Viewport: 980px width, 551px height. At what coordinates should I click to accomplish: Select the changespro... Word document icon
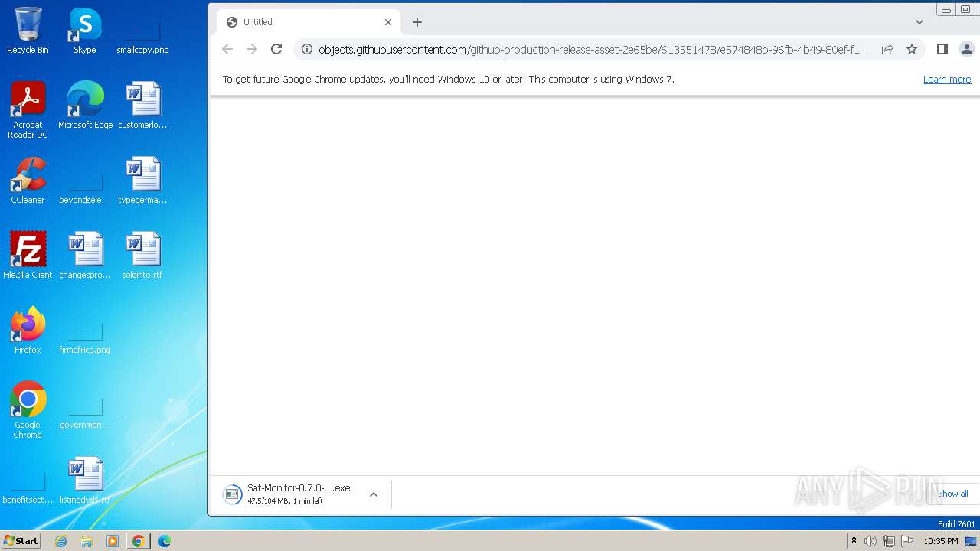(x=85, y=256)
